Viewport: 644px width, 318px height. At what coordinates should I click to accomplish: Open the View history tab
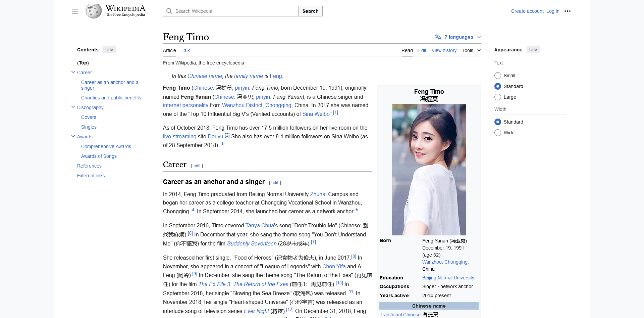pyautogui.click(x=444, y=50)
